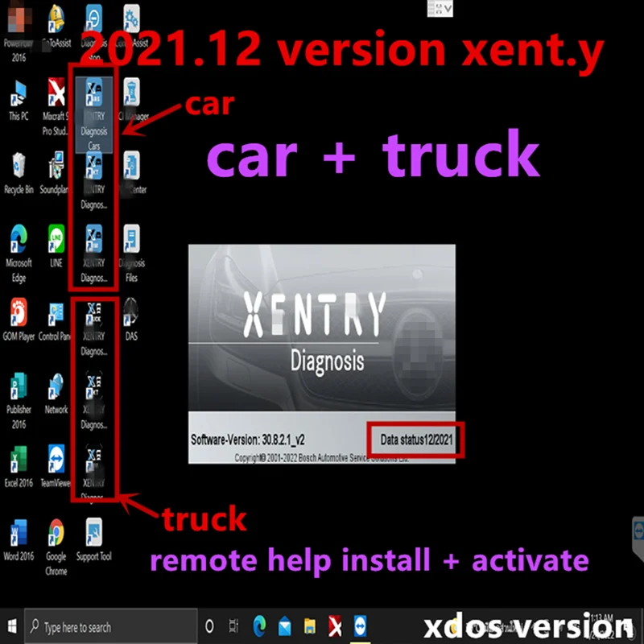Click the XENTRY Diagnosis splash screen
Image resolution: width=644 pixels, height=644 pixels.
(x=321, y=354)
